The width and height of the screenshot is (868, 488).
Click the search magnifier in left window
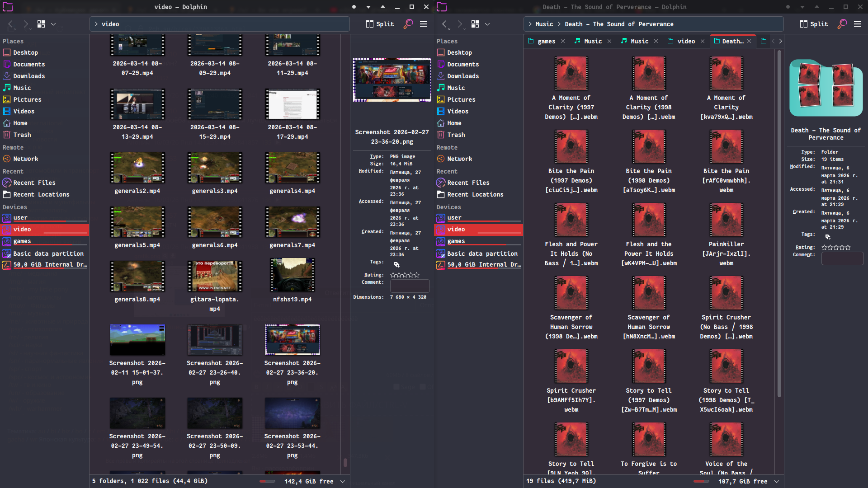pyautogui.click(x=408, y=24)
